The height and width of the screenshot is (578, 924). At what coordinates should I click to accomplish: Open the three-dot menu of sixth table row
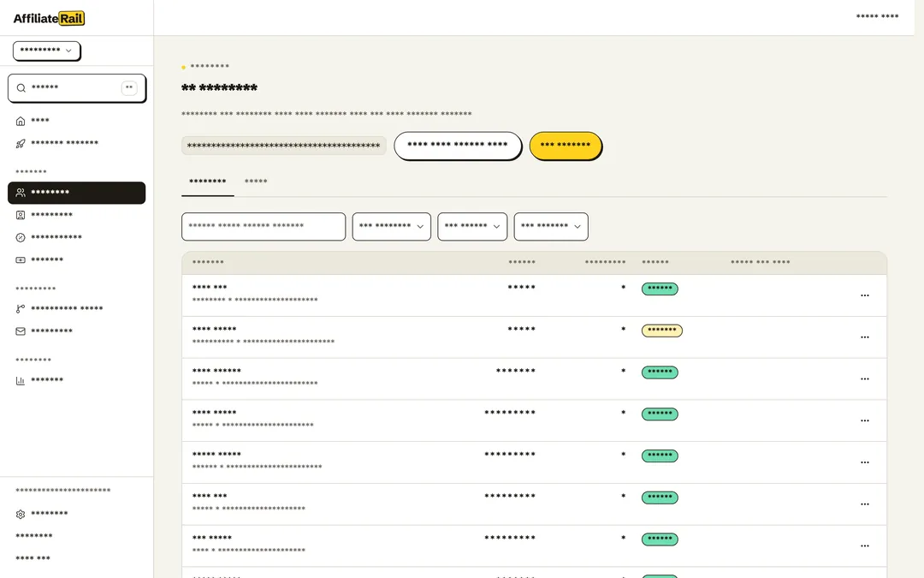864,505
